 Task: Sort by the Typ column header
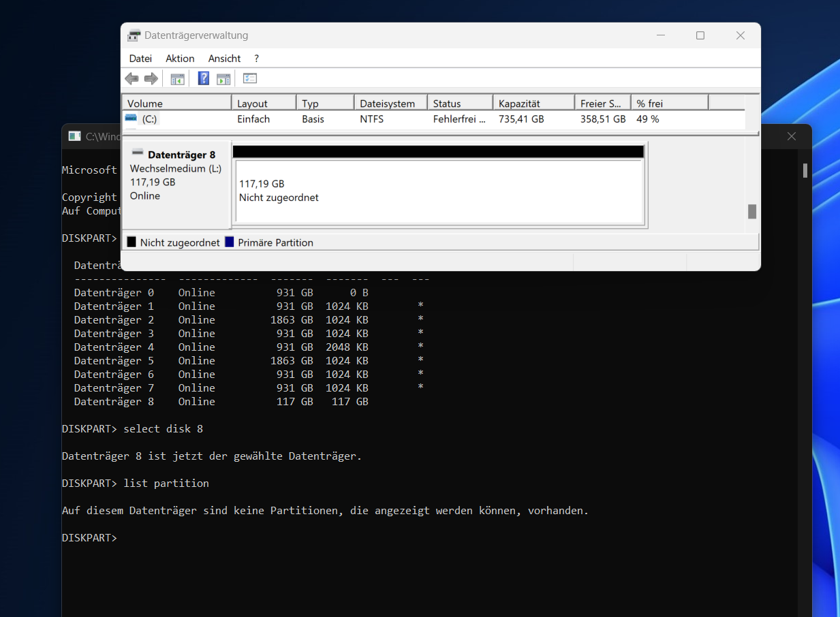click(x=326, y=104)
